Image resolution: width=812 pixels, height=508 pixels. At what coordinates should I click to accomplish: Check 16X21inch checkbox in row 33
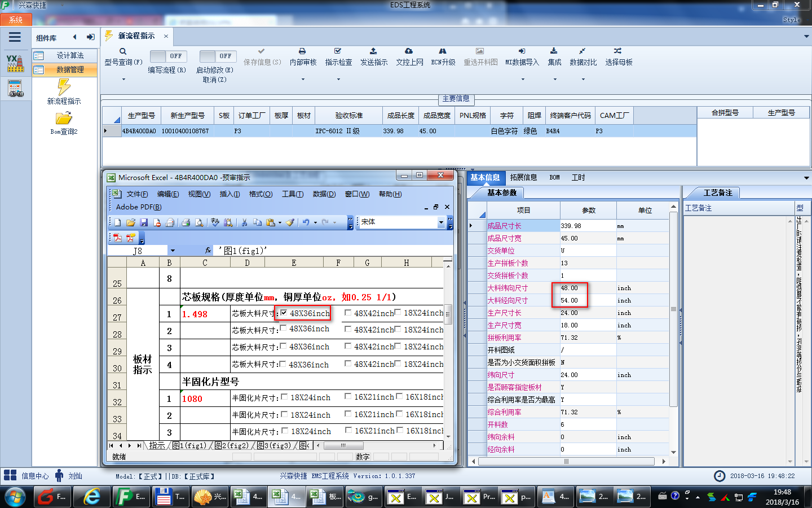(348, 414)
